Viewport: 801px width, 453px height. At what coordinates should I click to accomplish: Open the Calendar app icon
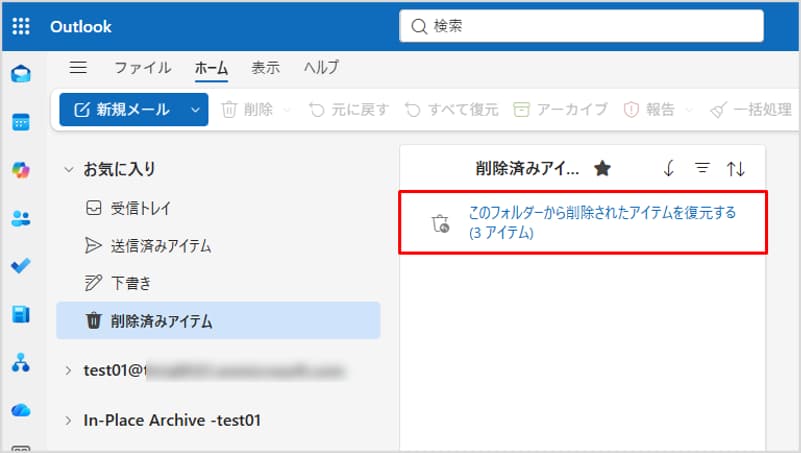click(x=21, y=123)
